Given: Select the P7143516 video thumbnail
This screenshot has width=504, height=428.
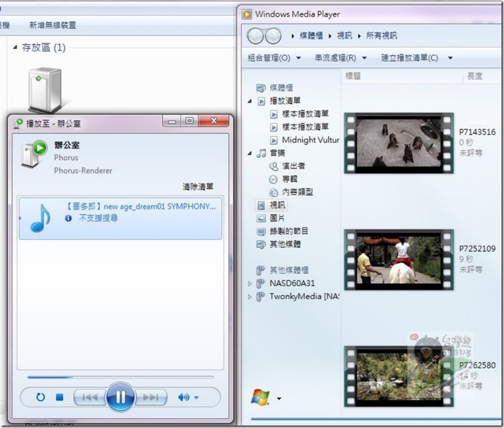Looking at the screenshot, I should click(x=399, y=143).
